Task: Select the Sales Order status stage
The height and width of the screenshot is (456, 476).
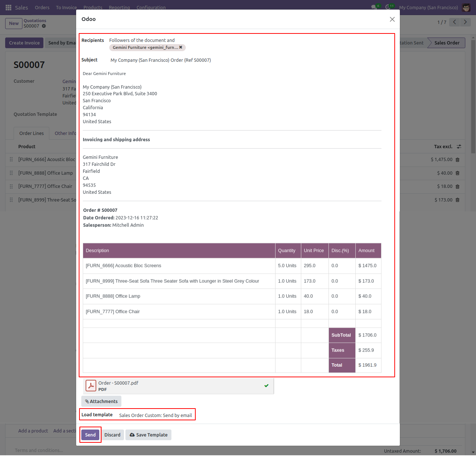Action: click(x=447, y=43)
